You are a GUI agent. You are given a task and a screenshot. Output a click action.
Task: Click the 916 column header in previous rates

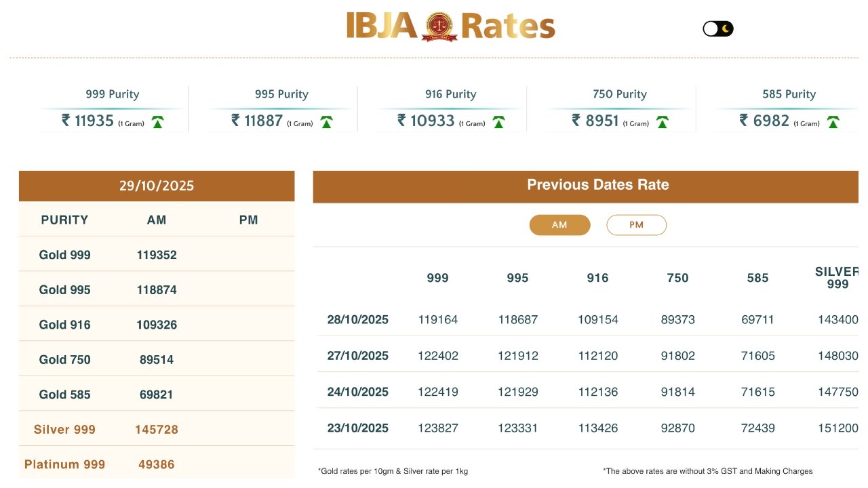[x=597, y=278]
